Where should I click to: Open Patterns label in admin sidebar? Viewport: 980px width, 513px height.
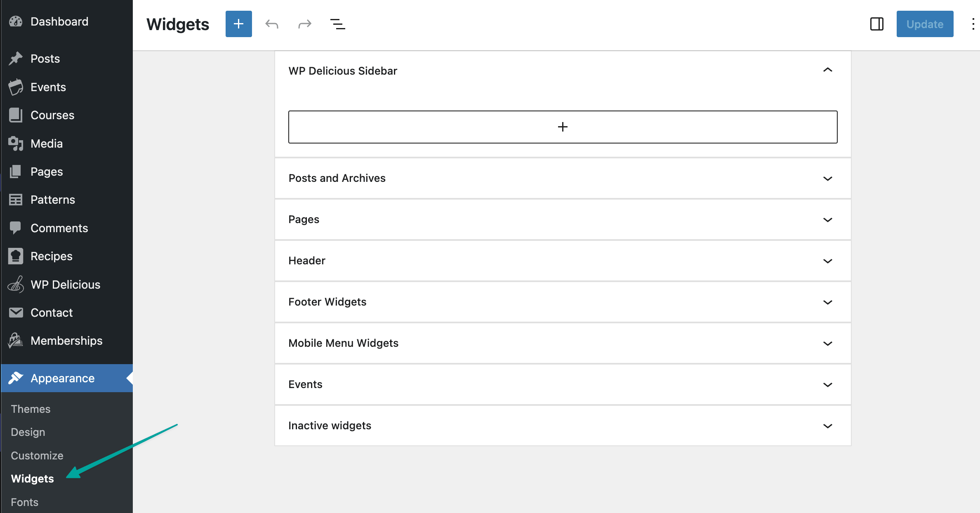coord(53,200)
